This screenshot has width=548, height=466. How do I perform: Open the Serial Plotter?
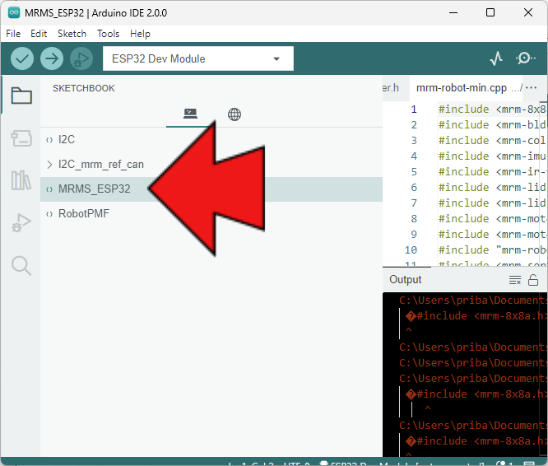pyautogui.click(x=496, y=58)
